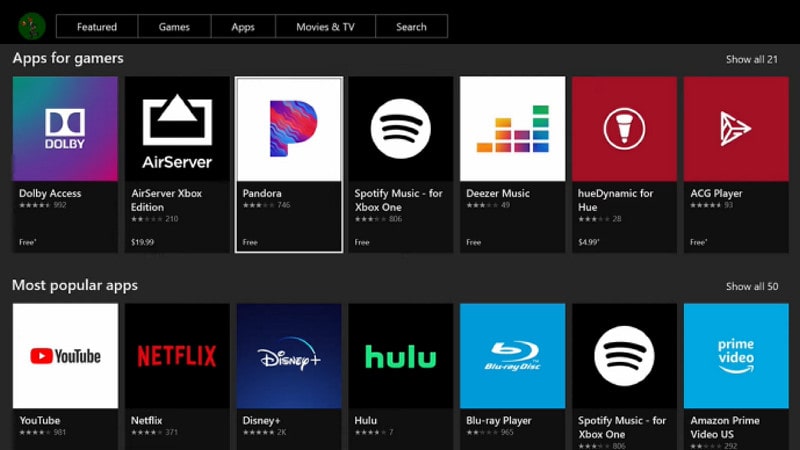This screenshot has height=450, width=800.
Task: Open the Search tab
Action: click(x=411, y=27)
